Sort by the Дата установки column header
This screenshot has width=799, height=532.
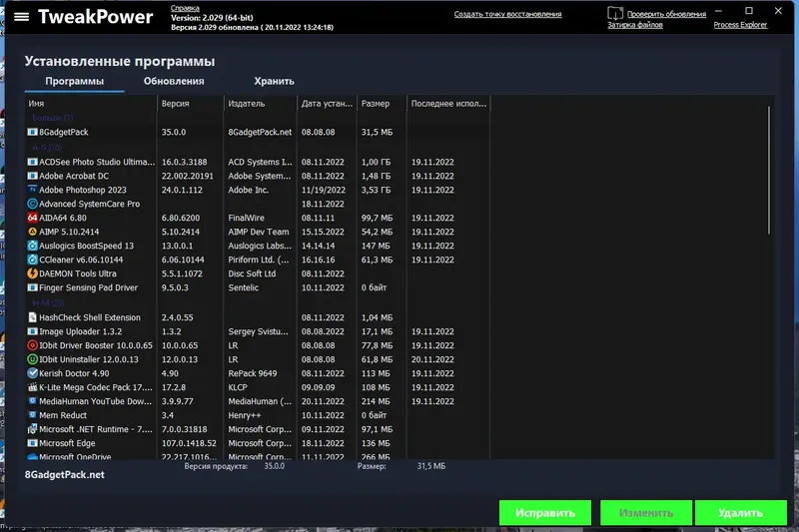327,104
